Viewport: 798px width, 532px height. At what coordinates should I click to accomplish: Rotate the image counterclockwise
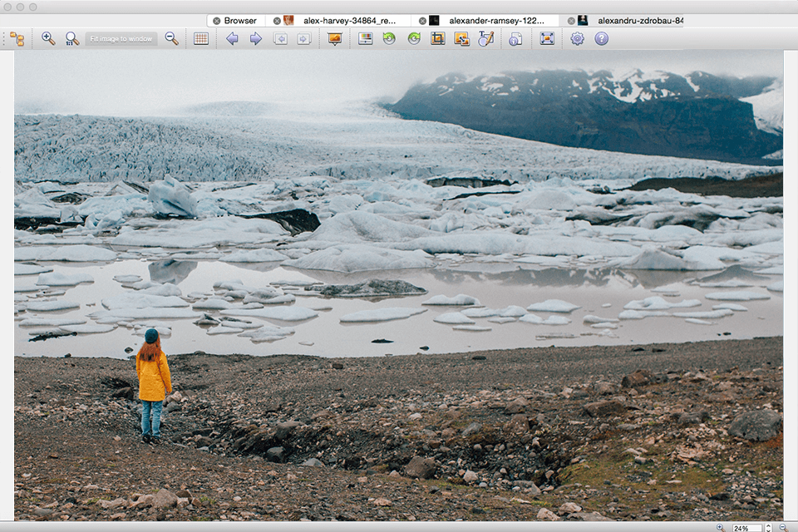[387, 38]
